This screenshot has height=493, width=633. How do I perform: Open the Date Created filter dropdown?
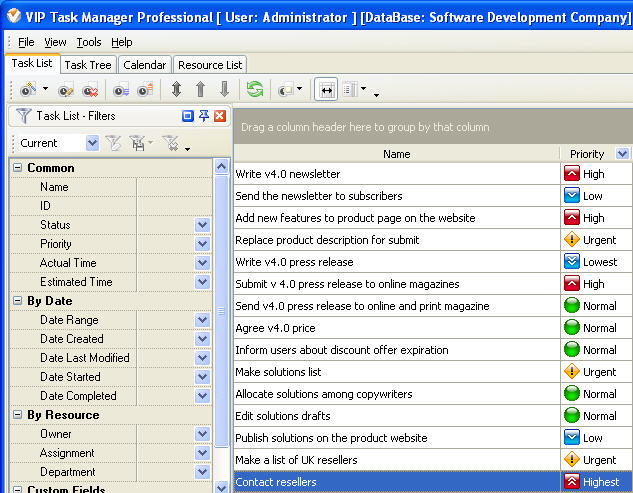(x=202, y=339)
